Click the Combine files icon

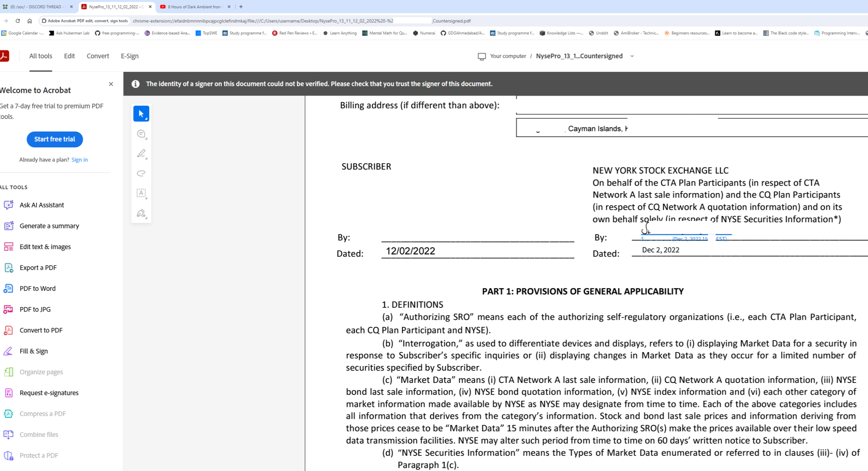pyautogui.click(x=8, y=434)
